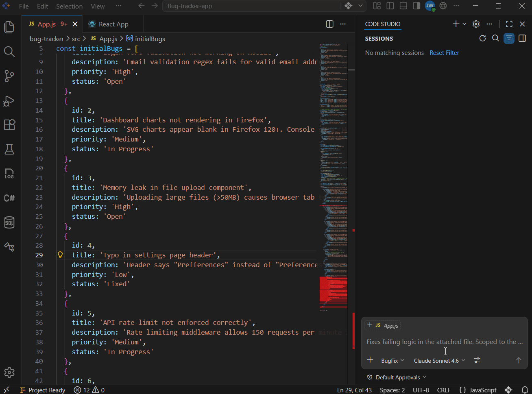Viewport: 532px width, 394px height.
Task: Open Code Studio panel settings gear
Action: [x=476, y=24]
